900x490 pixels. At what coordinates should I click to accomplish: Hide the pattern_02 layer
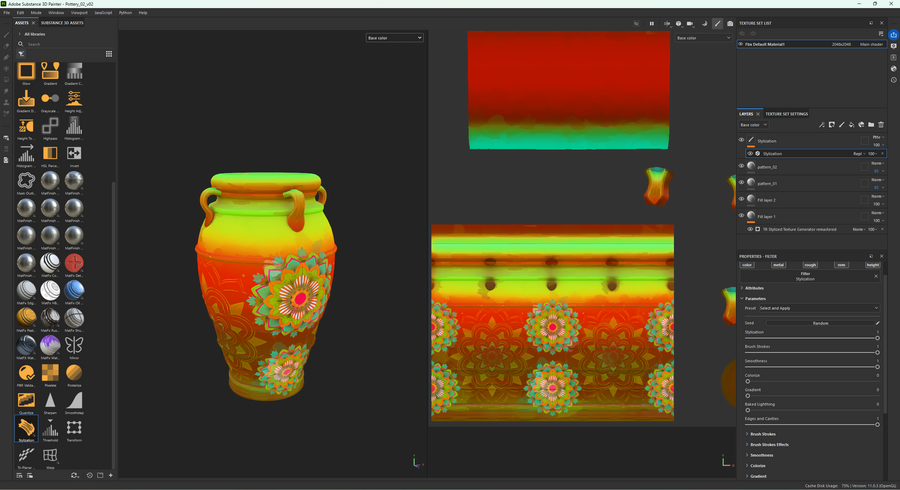[741, 167]
